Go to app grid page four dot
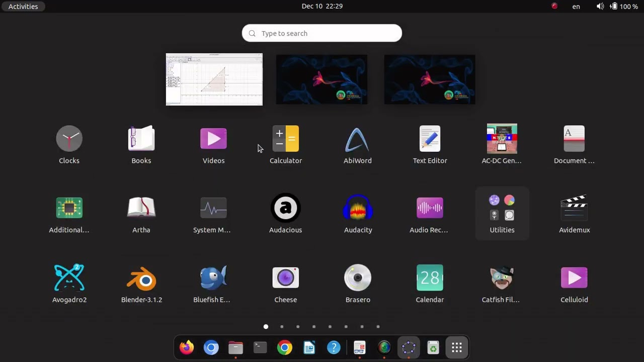Image resolution: width=644 pixels, height=362 pixels. [x=314, y=327]
